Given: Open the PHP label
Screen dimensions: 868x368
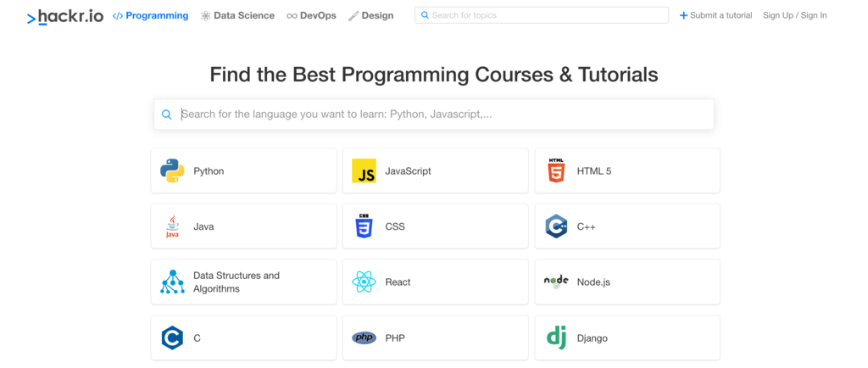Looking at the screenshot, I should tap(395, 337).
